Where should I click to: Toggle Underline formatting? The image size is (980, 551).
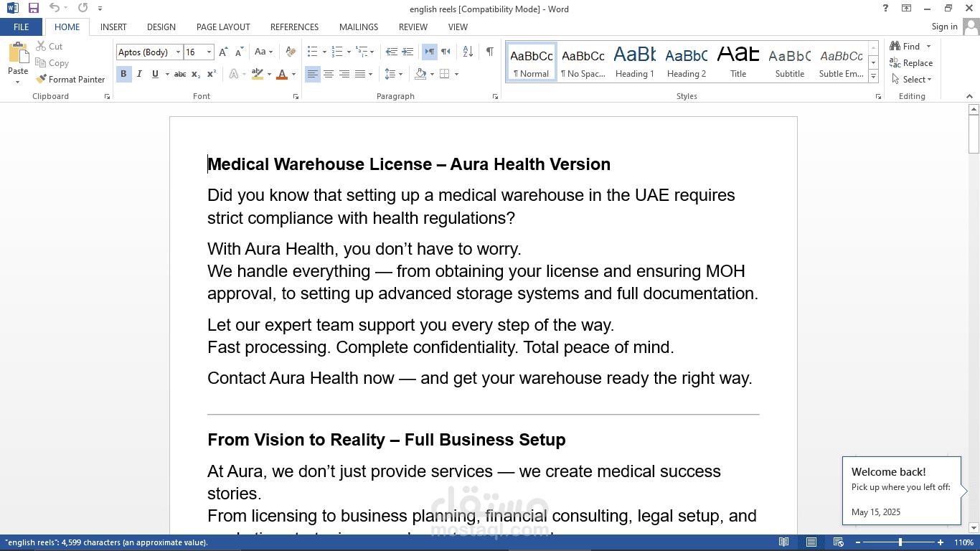pos(155,74)
